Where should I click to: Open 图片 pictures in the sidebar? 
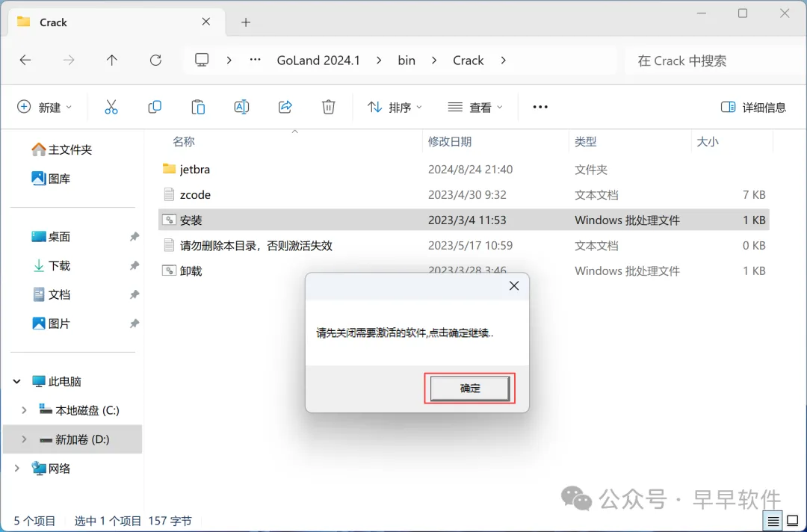(51, 324)
